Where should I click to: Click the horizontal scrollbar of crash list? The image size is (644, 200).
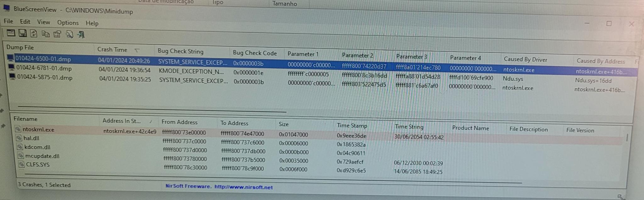tap(152, 109)
